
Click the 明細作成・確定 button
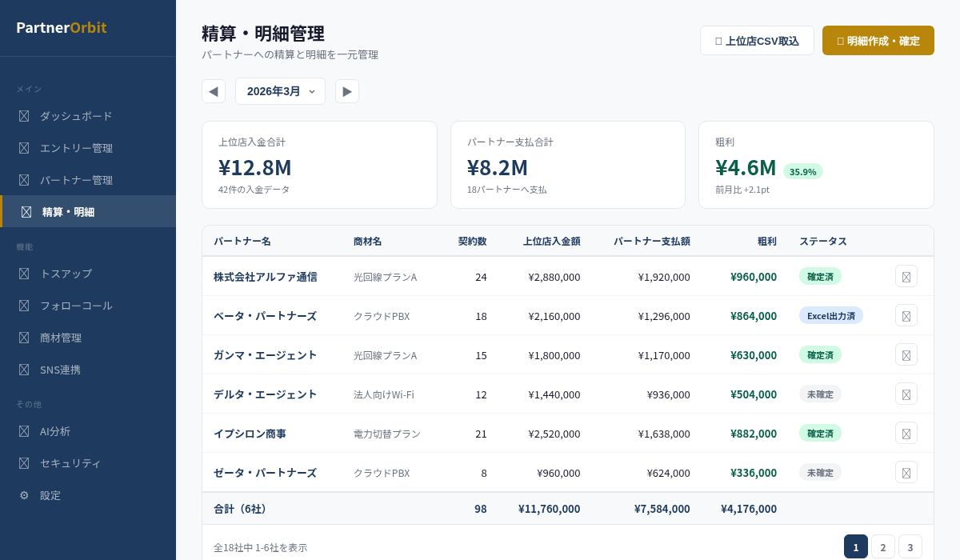click(x=878, y=41)
